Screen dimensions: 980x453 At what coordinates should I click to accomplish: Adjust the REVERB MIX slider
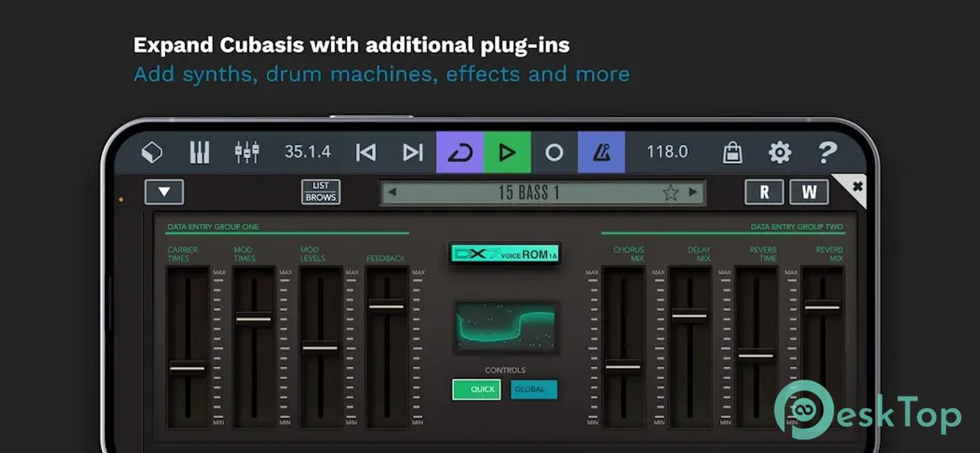tap(822, 307)
